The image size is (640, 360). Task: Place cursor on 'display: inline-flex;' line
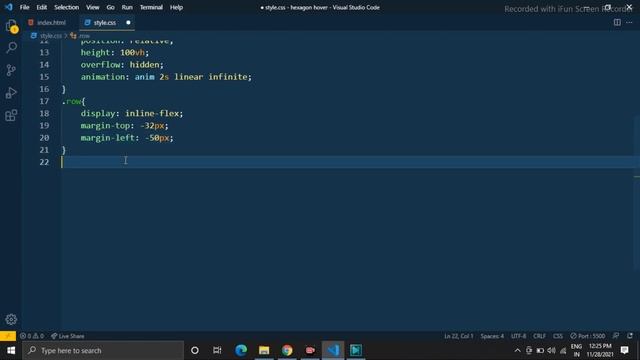[x=132, y=113]
